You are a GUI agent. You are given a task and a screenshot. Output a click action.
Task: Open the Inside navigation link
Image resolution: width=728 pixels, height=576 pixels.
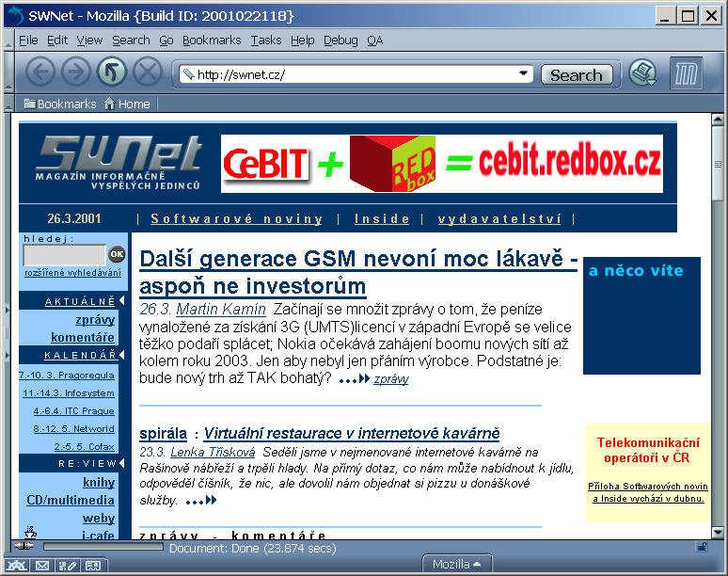coord(382,218)
